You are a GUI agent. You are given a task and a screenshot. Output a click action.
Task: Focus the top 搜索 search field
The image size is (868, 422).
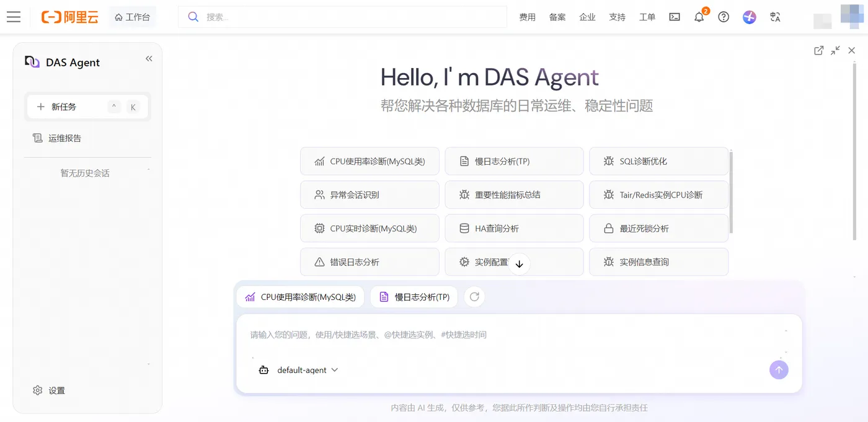[342, 17]
